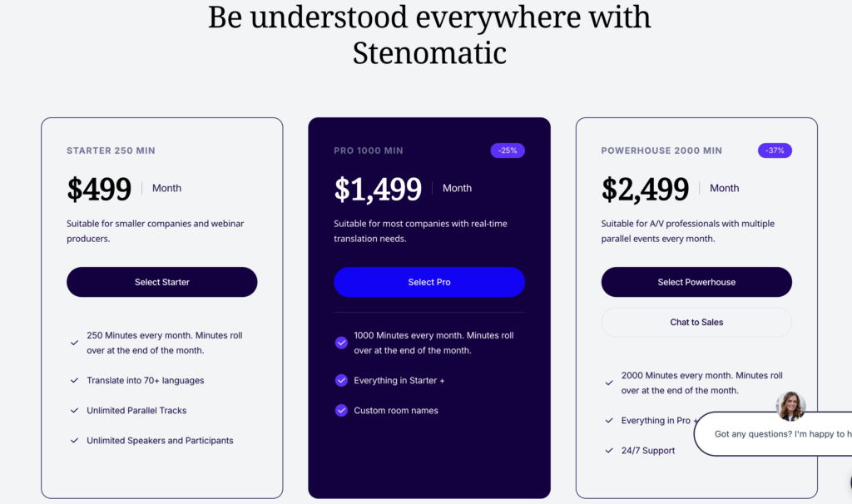Click purple check next to Everything in Starter +
The width and height of the screenshot is (852, 504).
coord(341,381)
